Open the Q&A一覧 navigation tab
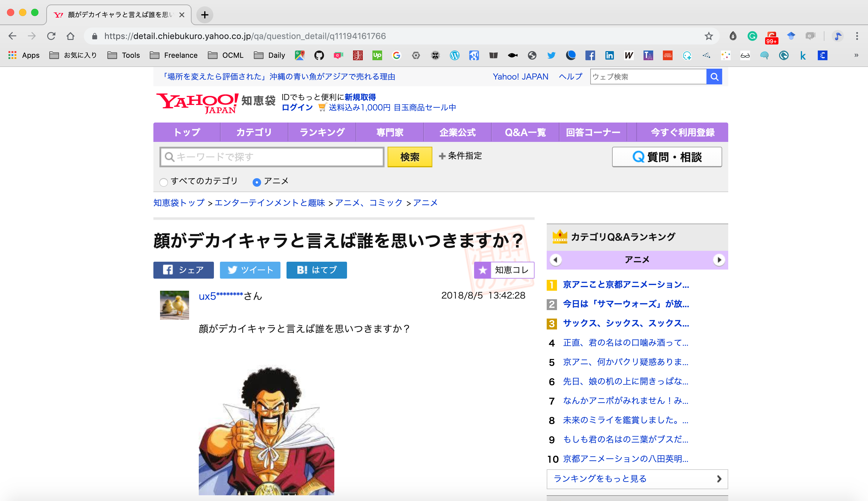 coord(525,132)
